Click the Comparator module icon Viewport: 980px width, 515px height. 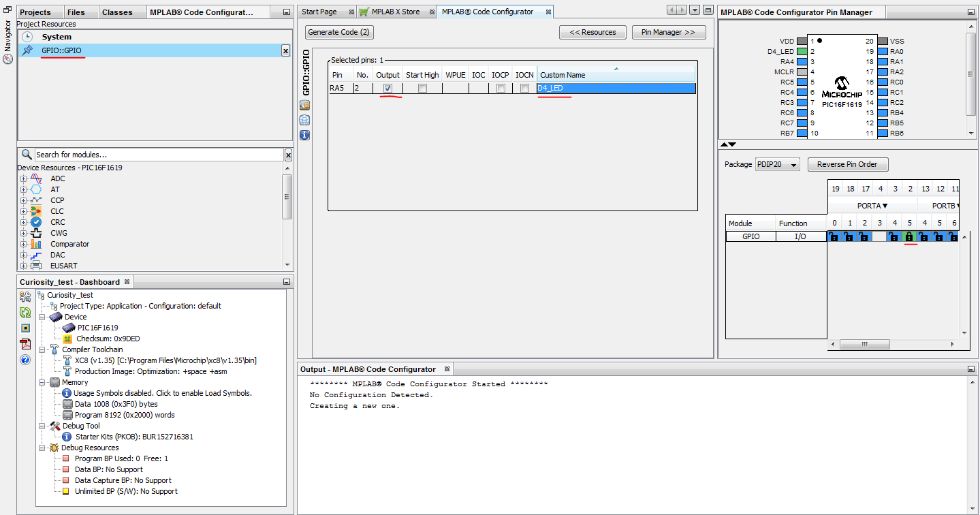(x=36, y=244)
